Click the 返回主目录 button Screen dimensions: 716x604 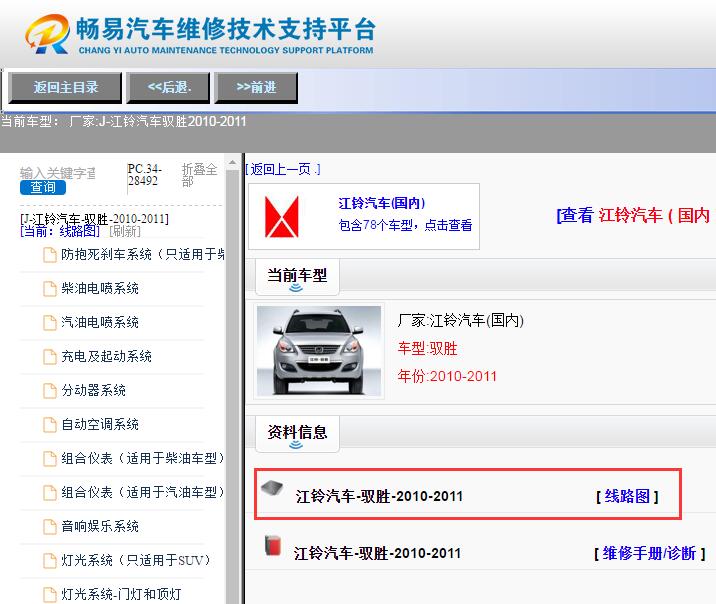point(65,88)
